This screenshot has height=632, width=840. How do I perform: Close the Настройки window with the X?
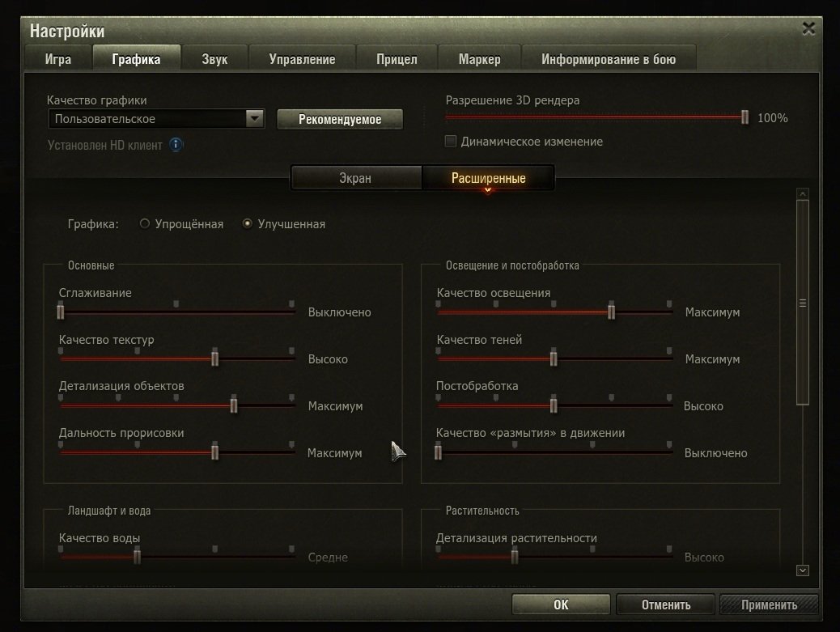(808, 28)
